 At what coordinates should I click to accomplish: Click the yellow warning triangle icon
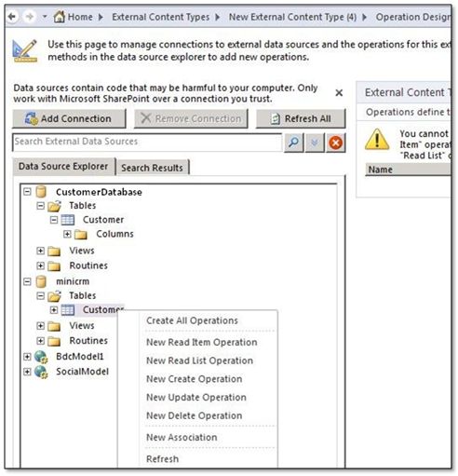tap(377, 140)
